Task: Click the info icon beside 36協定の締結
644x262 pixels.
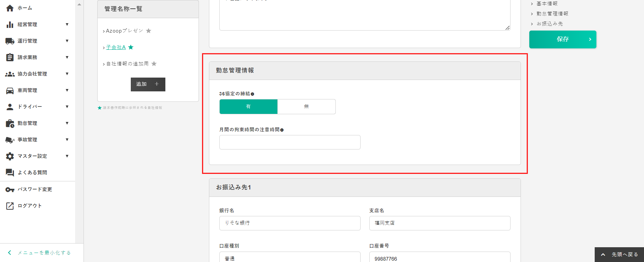Action: tap(253, 94)
